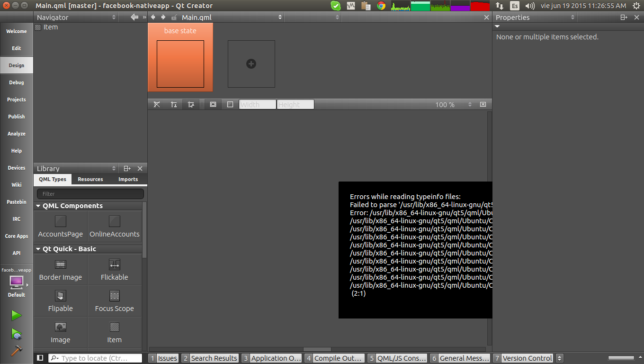Open the Issues output pane
The image size is (644, 364).
tap(163, 358)
